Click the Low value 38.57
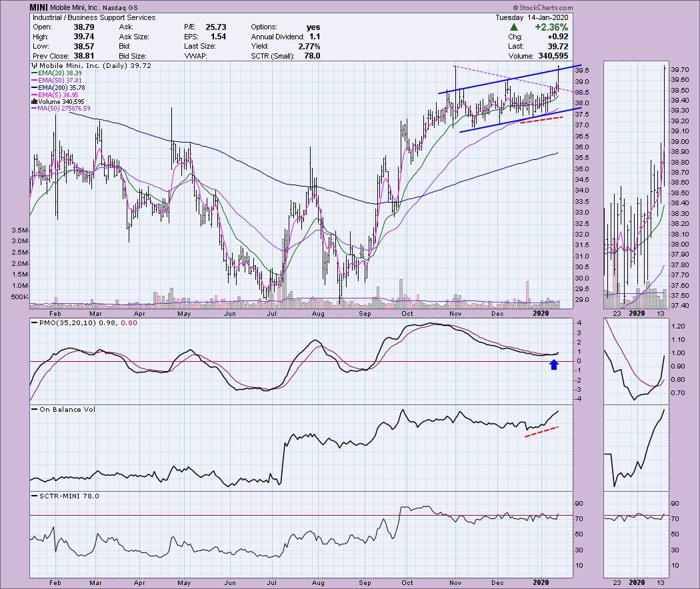This screenshot has width=700, height=589. click(x=84, y=46)
